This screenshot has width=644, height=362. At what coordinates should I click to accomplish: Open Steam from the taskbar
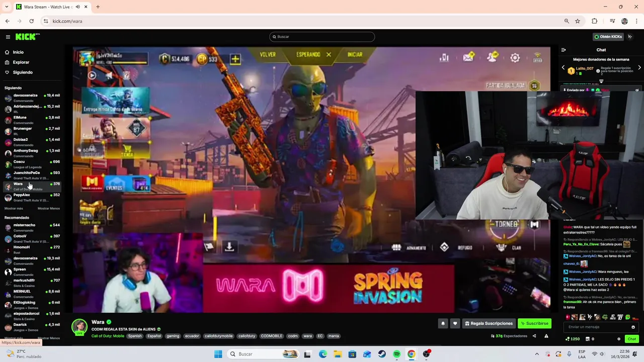point(382,354)
